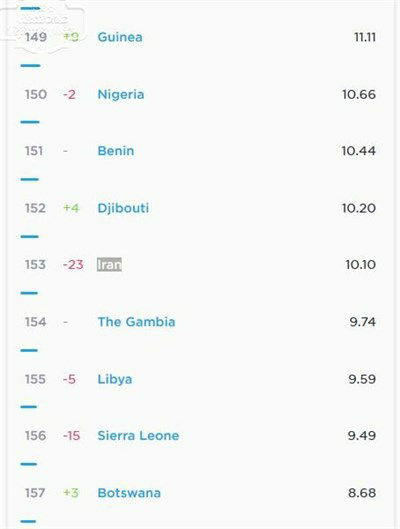
Task: Click the -15 change for Sierra Leone
Action: pos(72,436)
